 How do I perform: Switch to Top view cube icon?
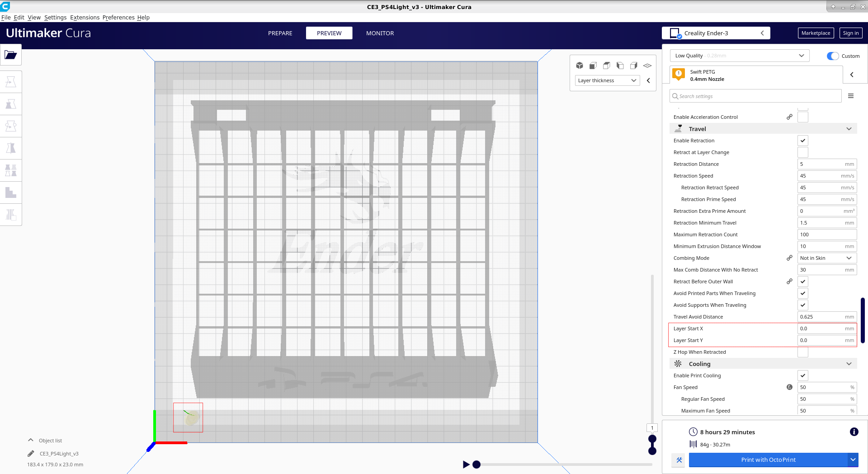click(607, 66)
